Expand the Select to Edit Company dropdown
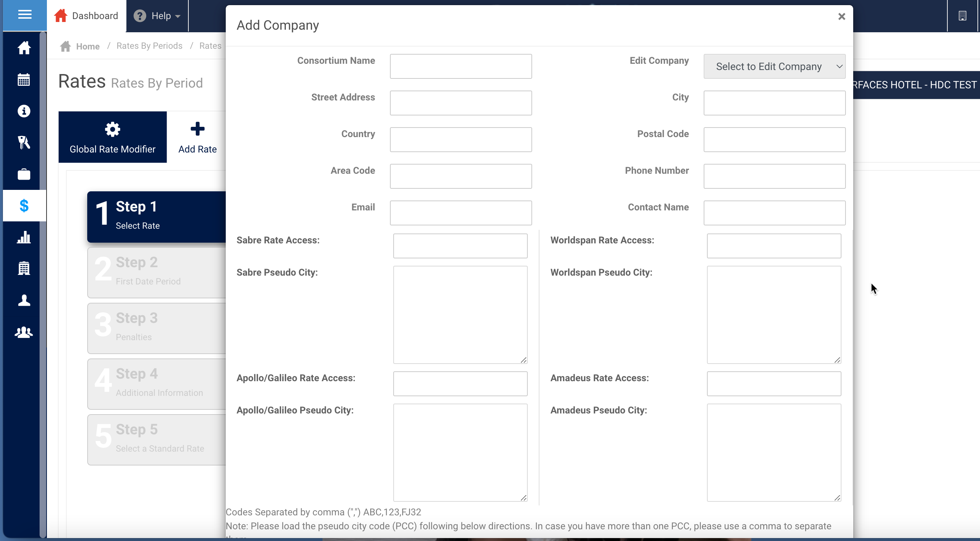The height and width of the screenshot is (541, 980). coord(774,67)
